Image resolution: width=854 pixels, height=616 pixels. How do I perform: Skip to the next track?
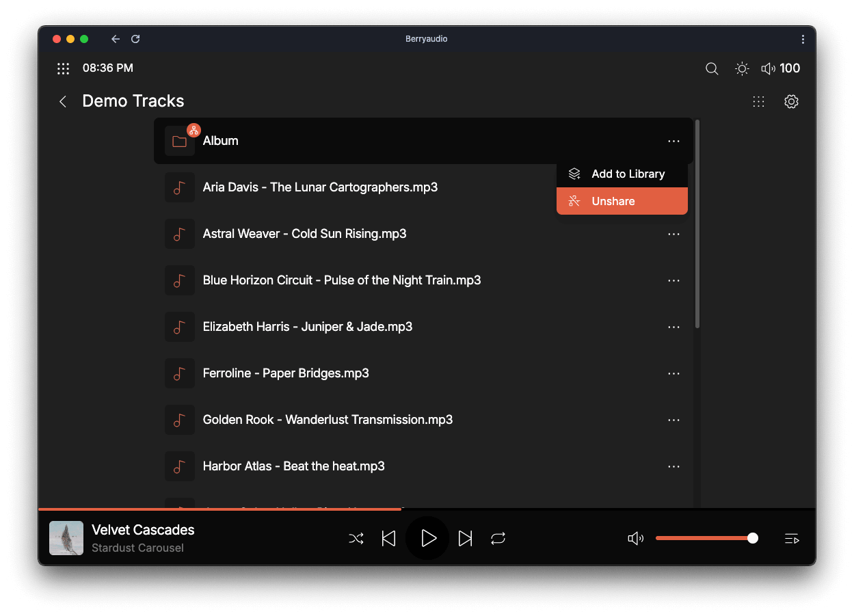point(465,539)
